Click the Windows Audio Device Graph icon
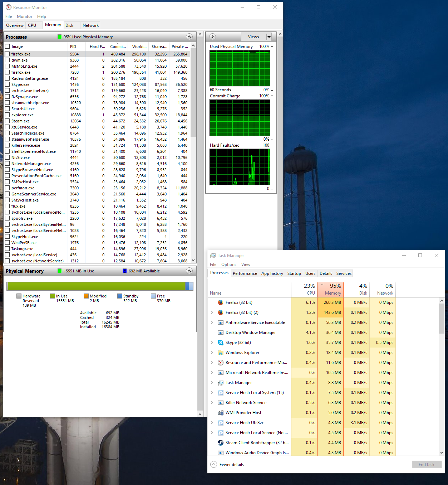The image size is (448, 485). click(221, 453)
